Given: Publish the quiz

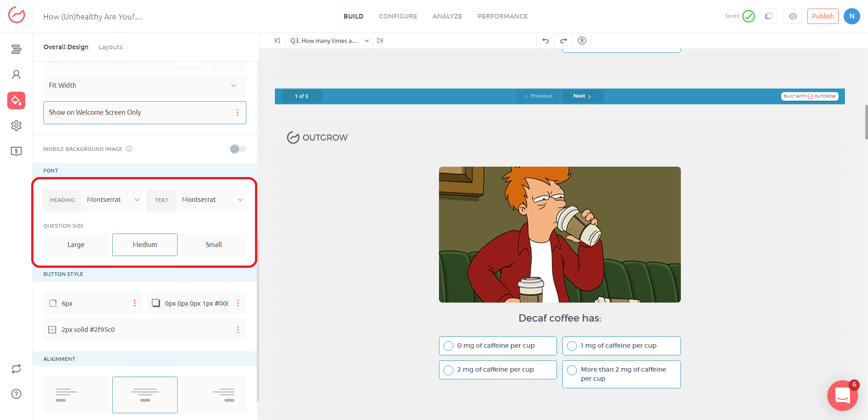Looking at the screenshot, I should [823, 16].
